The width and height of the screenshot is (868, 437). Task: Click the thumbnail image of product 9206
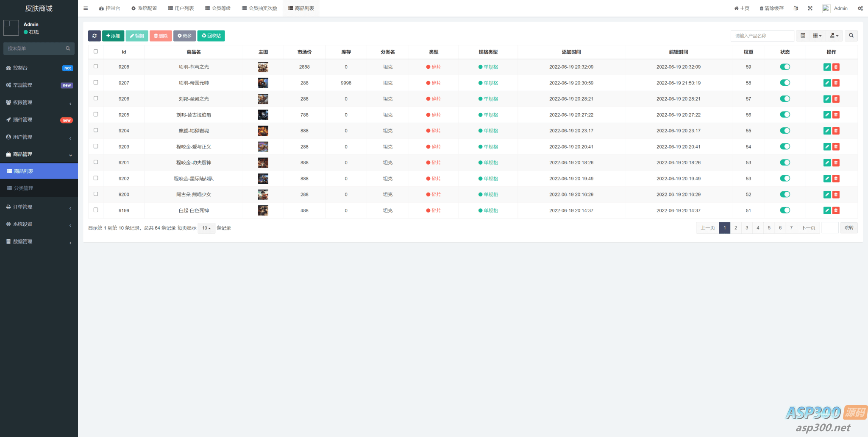[263, 99]
